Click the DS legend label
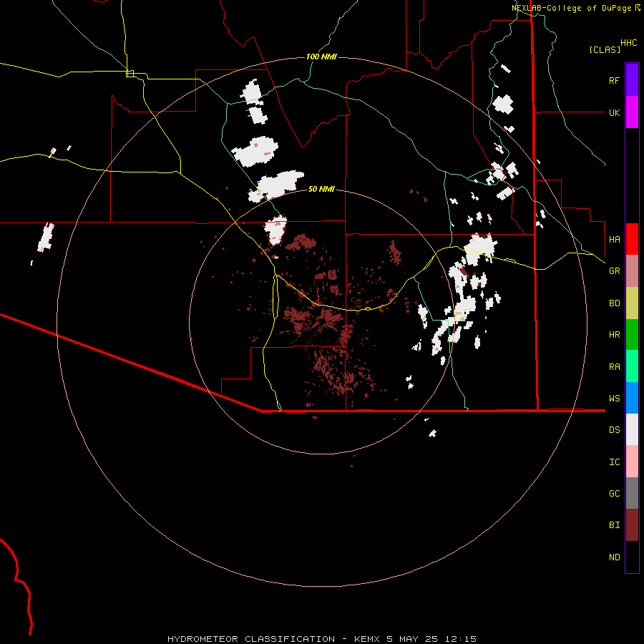 click(x=614, y=430)
